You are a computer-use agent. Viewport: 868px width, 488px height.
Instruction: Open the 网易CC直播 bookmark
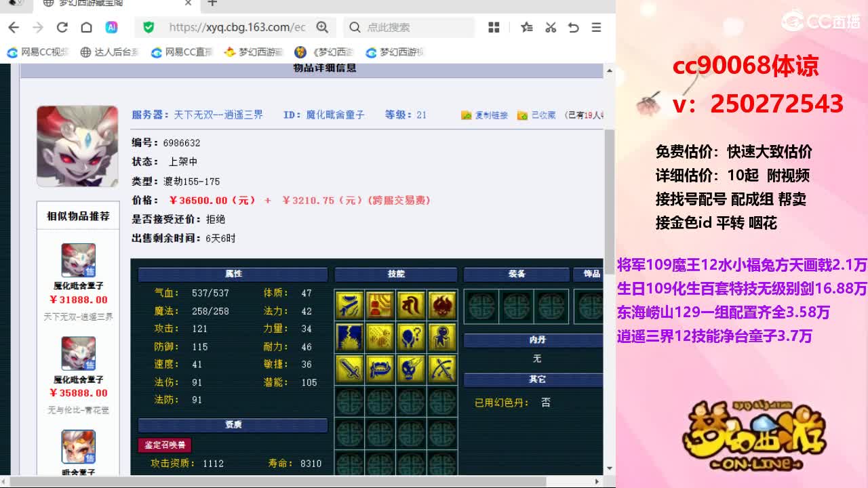tap(182, 52)
